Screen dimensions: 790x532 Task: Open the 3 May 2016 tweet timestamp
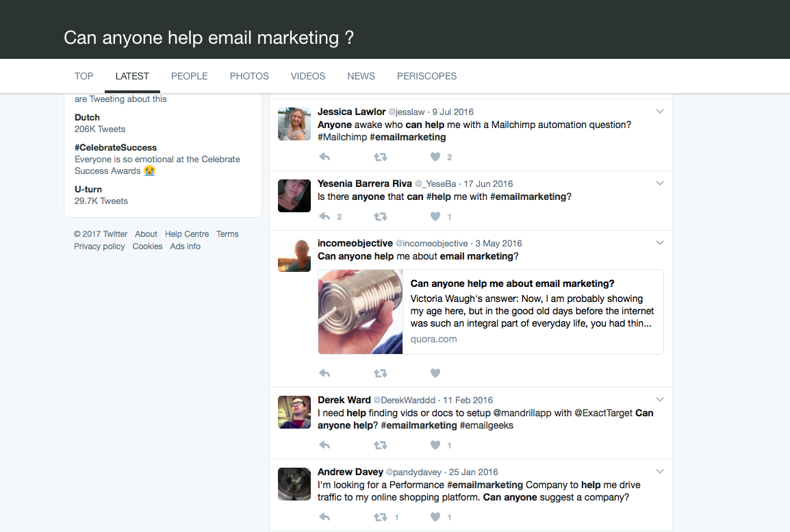[x=499, y=243]
